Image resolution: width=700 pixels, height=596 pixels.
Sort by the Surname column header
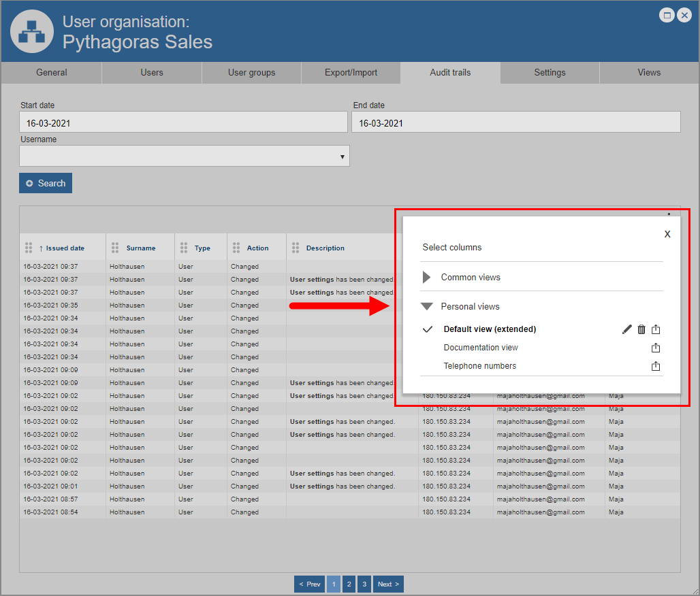pyautogui.click(x=141, y=248)
